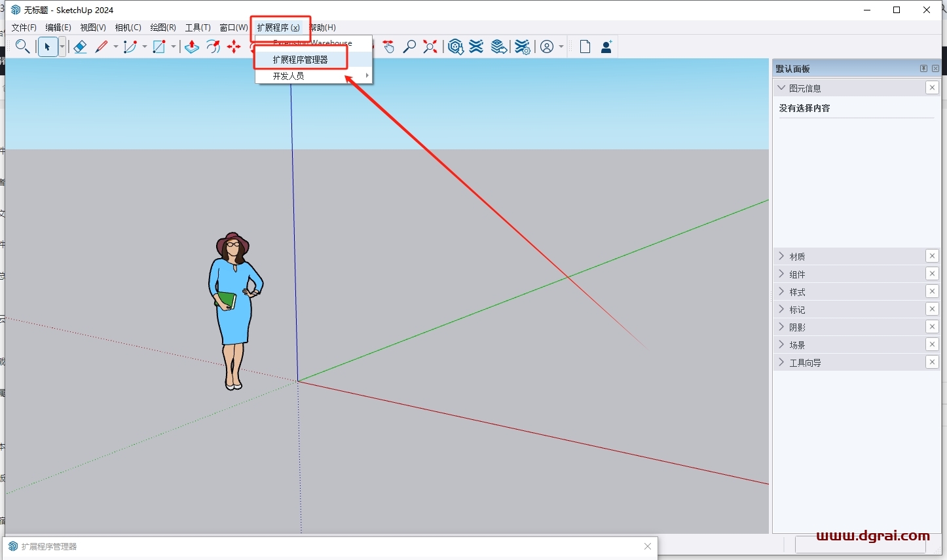Image resolution: width=947 pixels, height=560 pixels.
Task: Click the add person icon
Action: (x=606, y=47)
